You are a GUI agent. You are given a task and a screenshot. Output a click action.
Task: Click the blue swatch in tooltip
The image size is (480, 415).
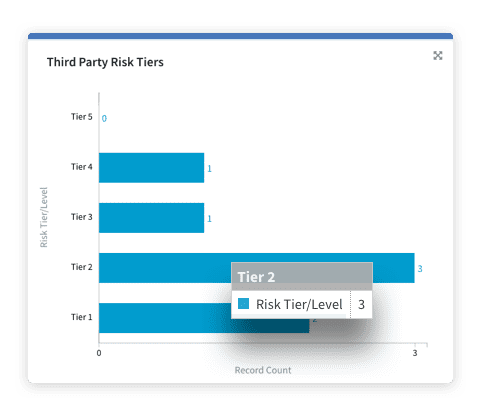click(x=243, y=304)
